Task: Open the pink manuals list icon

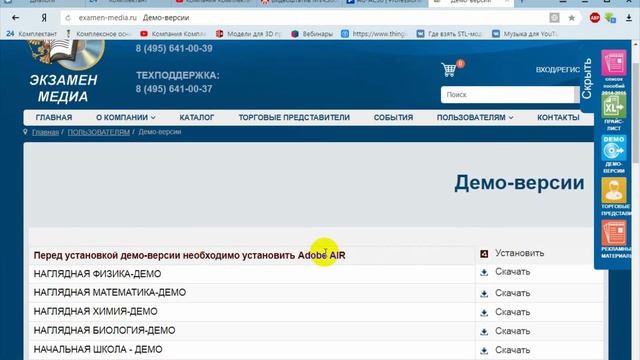Action: pos(613,63)
